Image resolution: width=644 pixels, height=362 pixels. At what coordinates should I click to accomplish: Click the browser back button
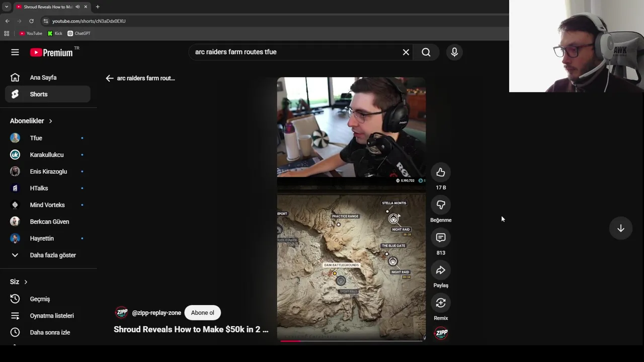pyautogui.click(x=7, y=21)
